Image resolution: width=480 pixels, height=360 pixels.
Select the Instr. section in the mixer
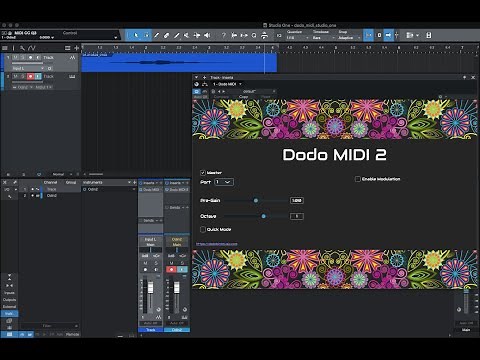point(9,314)
